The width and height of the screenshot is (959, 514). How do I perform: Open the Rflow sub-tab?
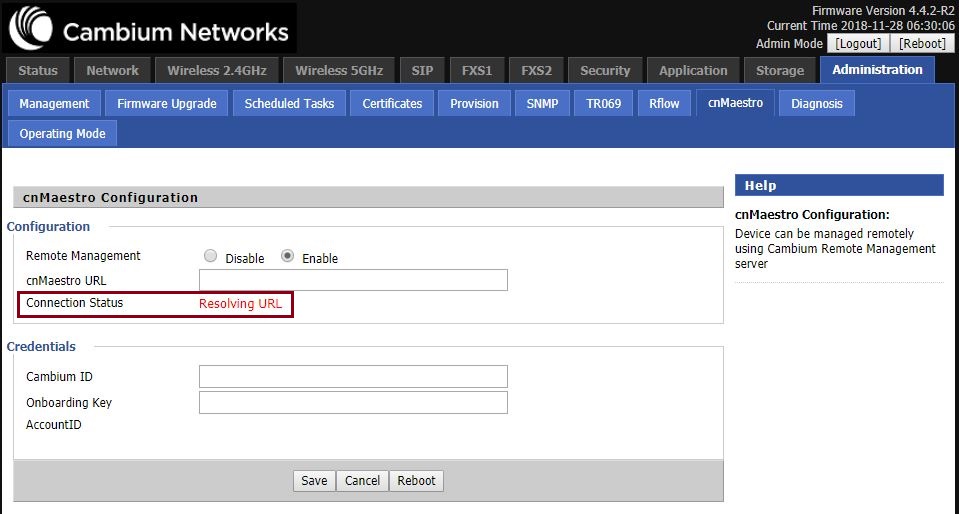pos(664,103)
